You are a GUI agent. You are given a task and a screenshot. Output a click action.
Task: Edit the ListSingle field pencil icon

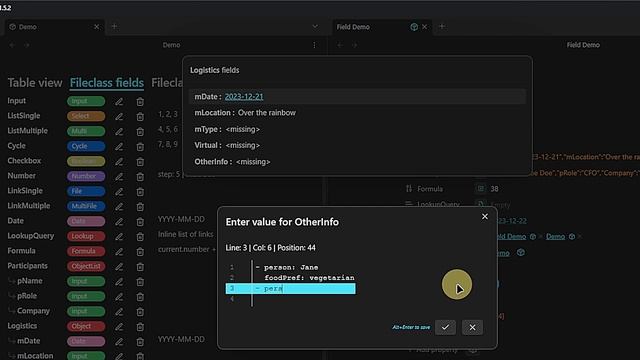click(x=119, y=117)
